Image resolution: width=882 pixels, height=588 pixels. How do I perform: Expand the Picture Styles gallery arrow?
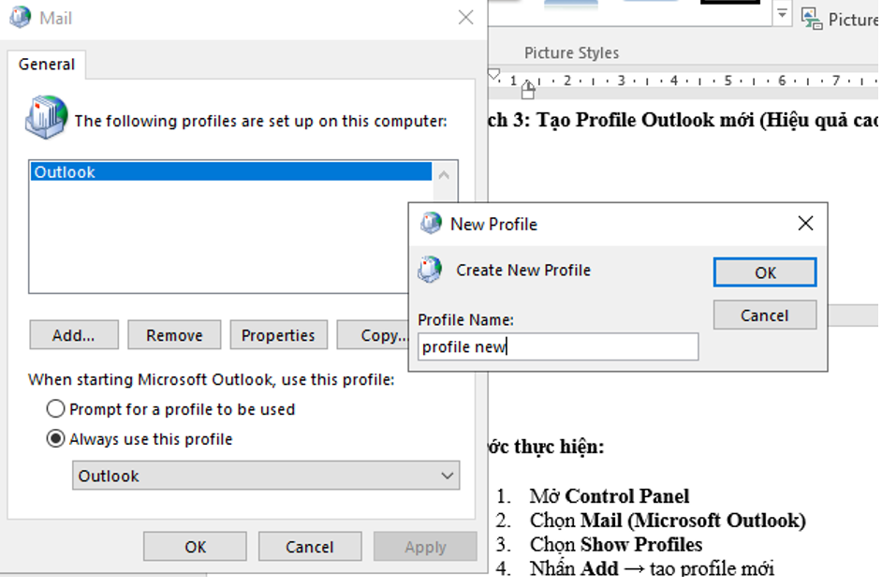(x=782, y=13)
